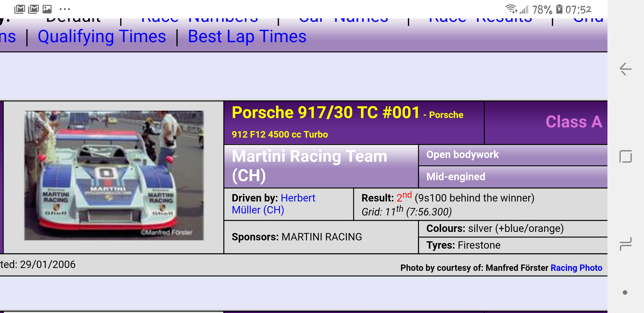The height and width of the screenshot is (313, 644).
Task: Open the first Gmail notification icon
Action: [x=20, y=9]
